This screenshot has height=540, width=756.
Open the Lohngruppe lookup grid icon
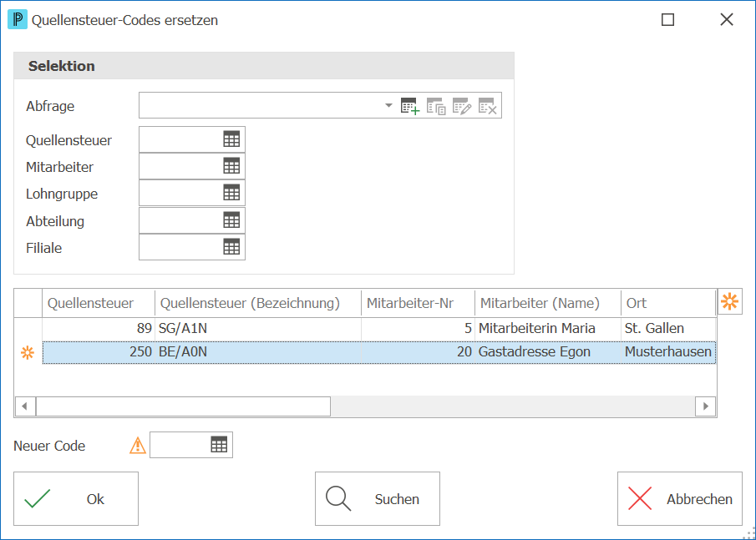coord(231,193)
